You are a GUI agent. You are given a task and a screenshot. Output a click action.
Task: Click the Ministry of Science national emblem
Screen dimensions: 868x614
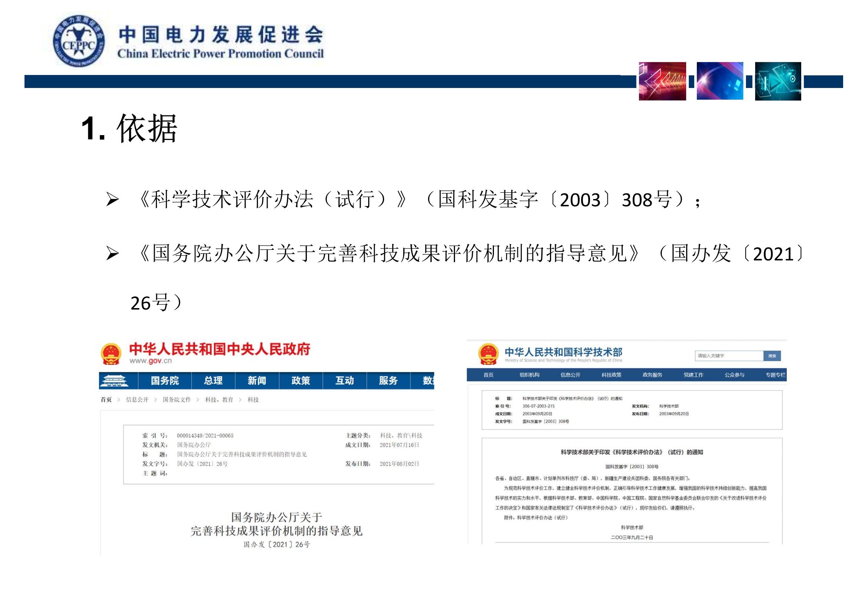pos(488,354)
